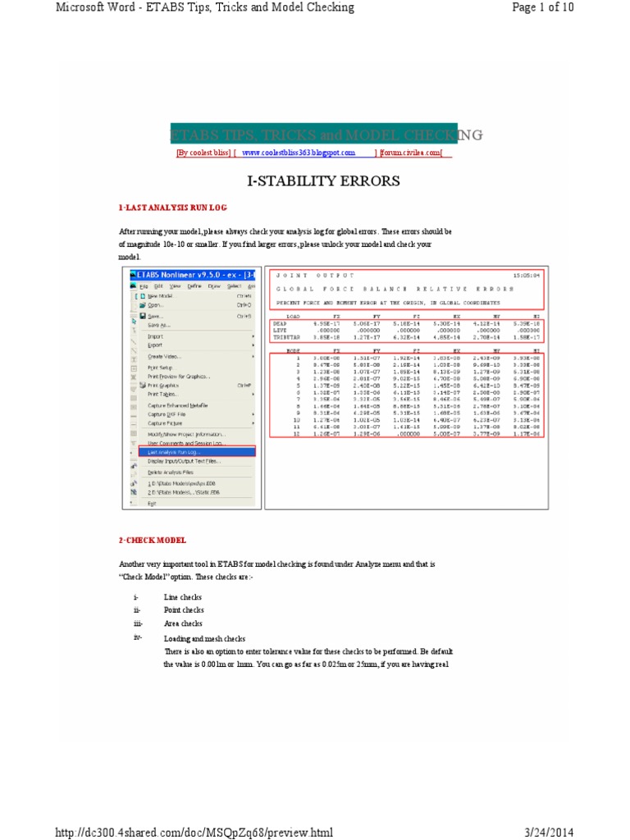Click the GLOBAL FORCE BALANCE RELATIVE ERRORS line
Image resolution: width=630 pixels, height=840 pixels.
click(x=395, y=290)
